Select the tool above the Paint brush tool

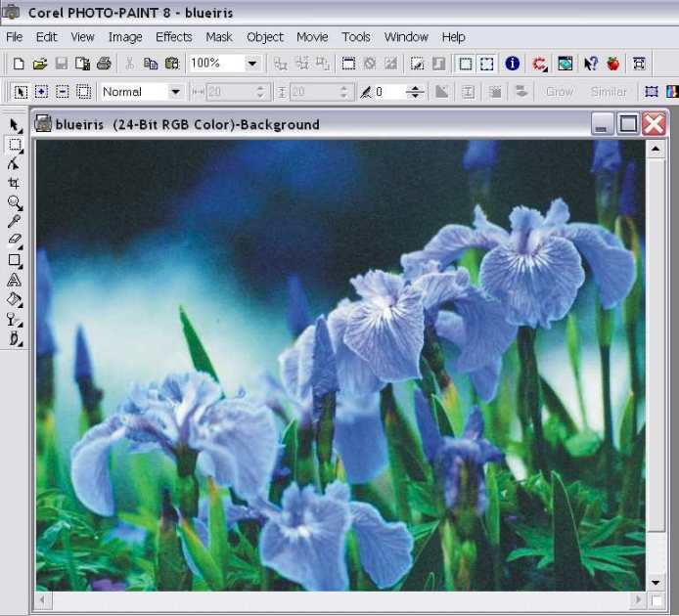(x=15, y=320)
